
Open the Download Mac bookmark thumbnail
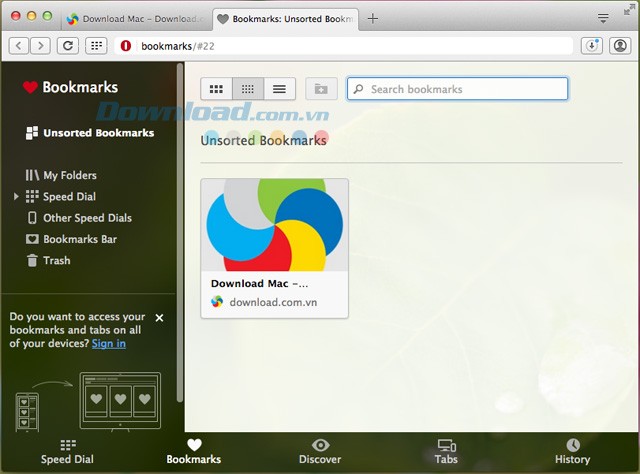tap(274, 225)
